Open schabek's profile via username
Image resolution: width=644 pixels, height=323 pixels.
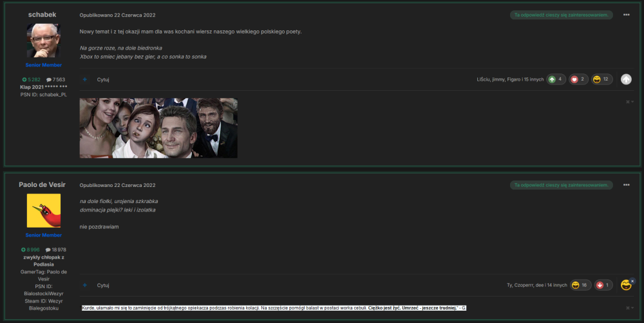pyautogui.click(x=43, y=14)
